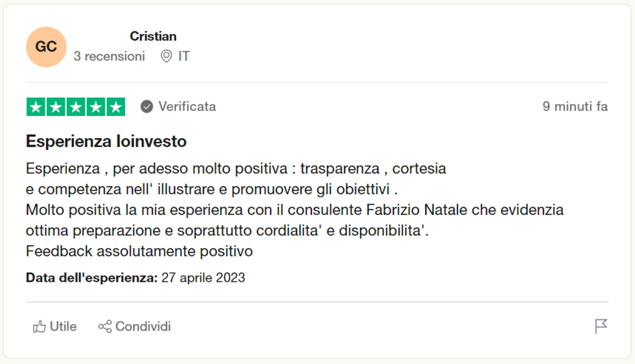Click the verified checkmark badge icon
635x364 pixels.
147,107
